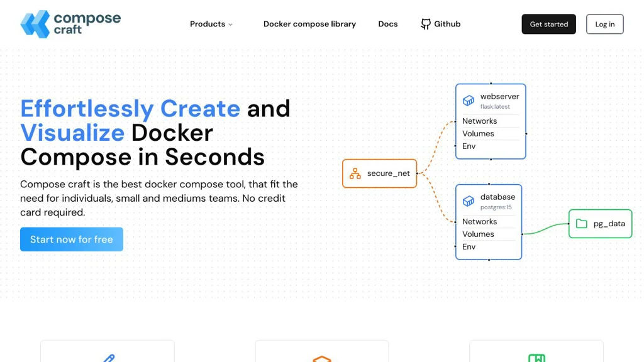The height and width of the screenshot is (362, 644).
Task: Click the Effortlessly Create headline text
Action: (130, 109)
